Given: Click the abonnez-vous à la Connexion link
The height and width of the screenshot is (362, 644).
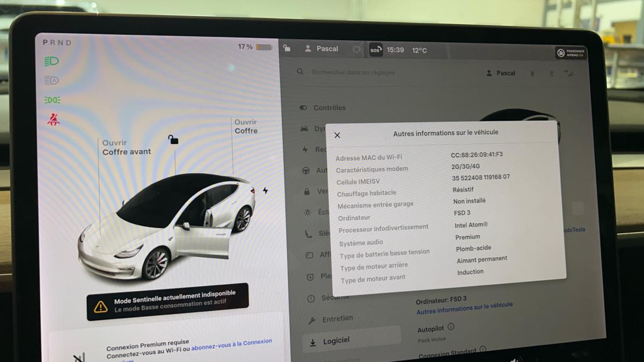Looking at the screenshot, I should 231,342.
